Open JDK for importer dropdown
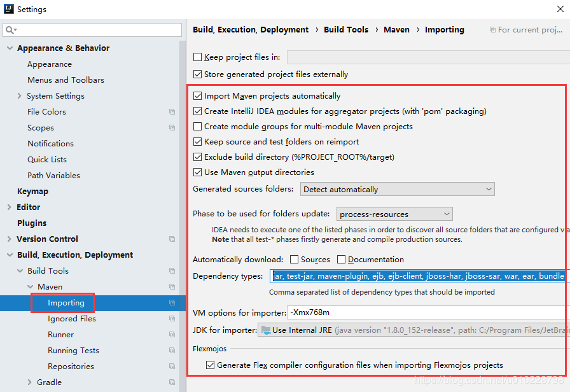The width and height of the screenshot is (570, 392). (414, 330)
